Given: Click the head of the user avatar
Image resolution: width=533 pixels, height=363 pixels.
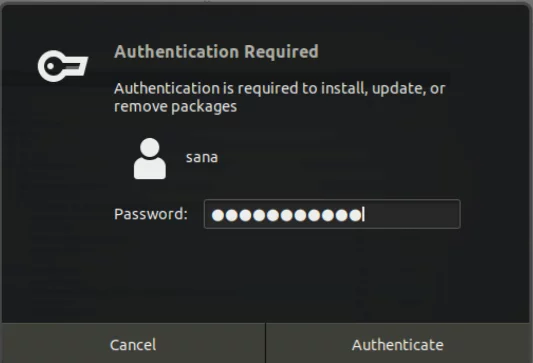Looking at the screenshot, I should tap(150, 148).
